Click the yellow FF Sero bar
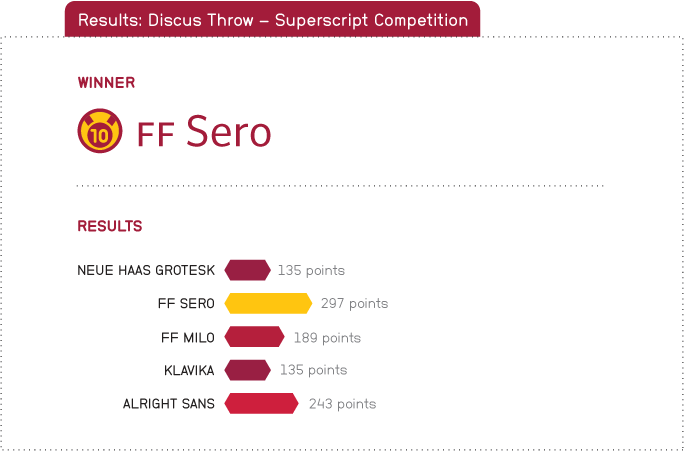Screen dimensions: 685x451 [x=268, y=303]
